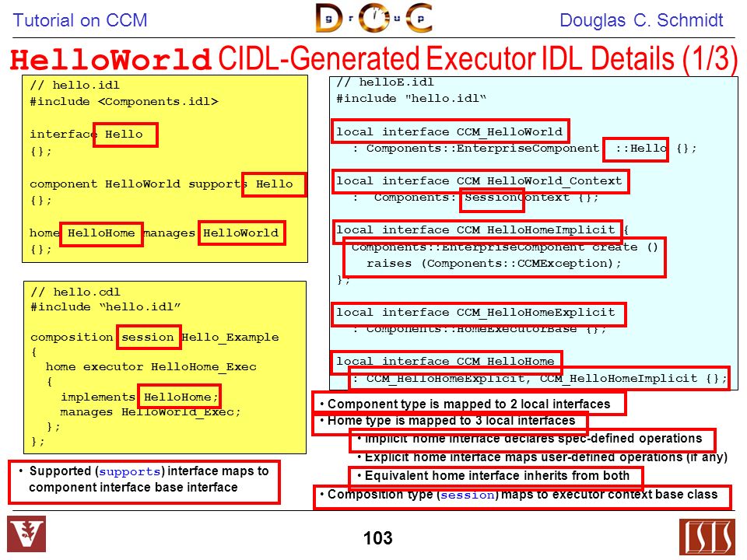The image size is (747, 560).
Task: Click the Vanderbilt shield logo
Action: coord(26,534)
